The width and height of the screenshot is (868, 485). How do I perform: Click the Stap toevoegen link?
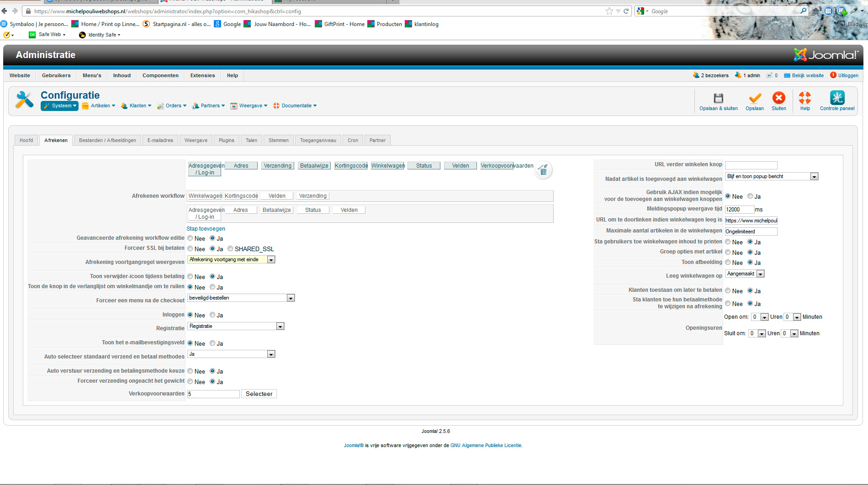[206, 229]
